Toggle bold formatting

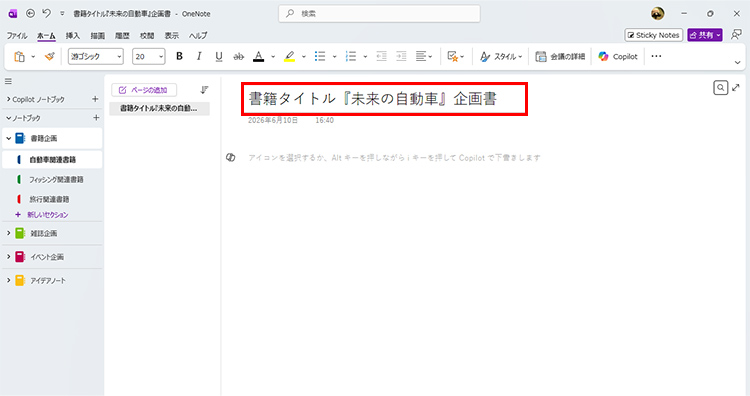coord(179,56)
